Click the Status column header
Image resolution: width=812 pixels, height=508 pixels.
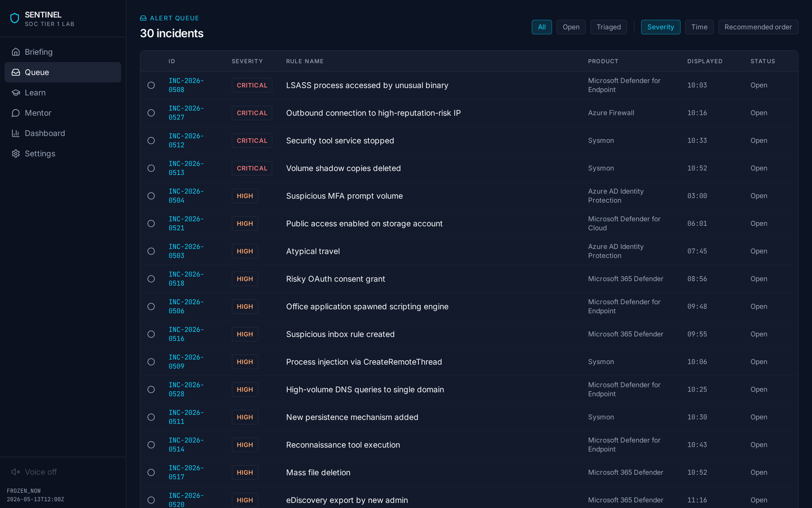[x=763, y=61]
